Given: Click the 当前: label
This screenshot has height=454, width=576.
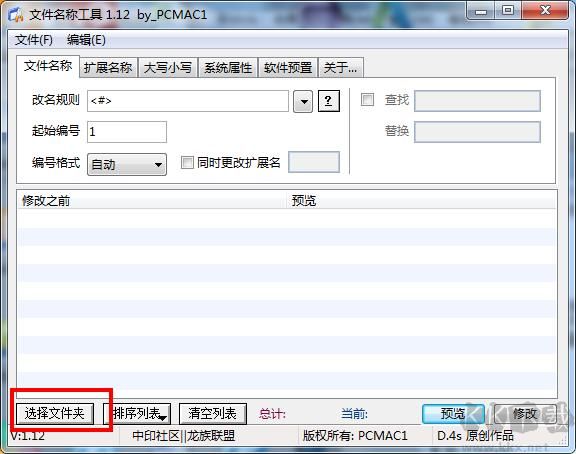Looking at the screenshot, I should pos(354,414).
